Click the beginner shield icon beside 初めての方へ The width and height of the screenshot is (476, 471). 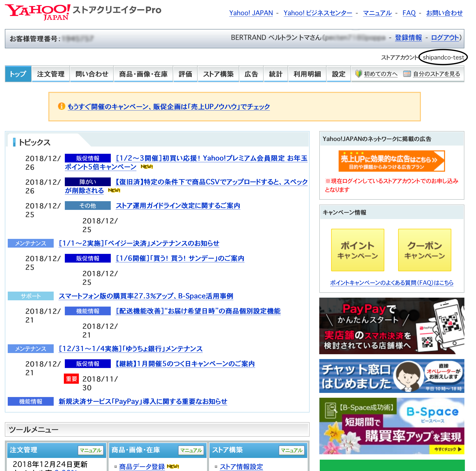coord(358,74)
